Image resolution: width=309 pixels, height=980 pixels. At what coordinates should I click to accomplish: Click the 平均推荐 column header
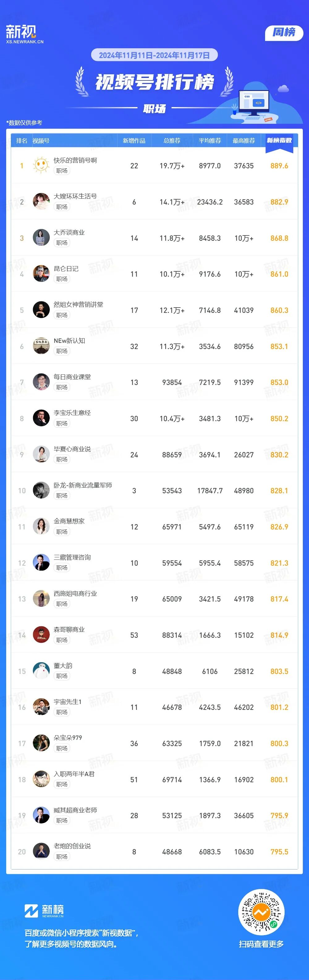pyautogui.click(x=210, y=141)
